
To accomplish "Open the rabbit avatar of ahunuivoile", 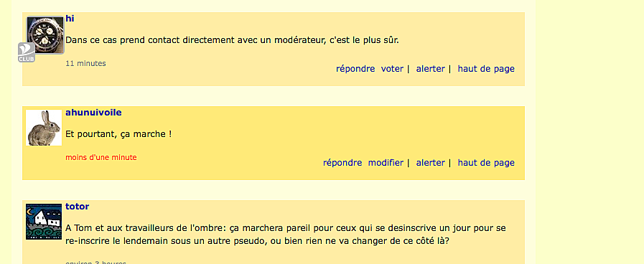I will click(44, 128).
